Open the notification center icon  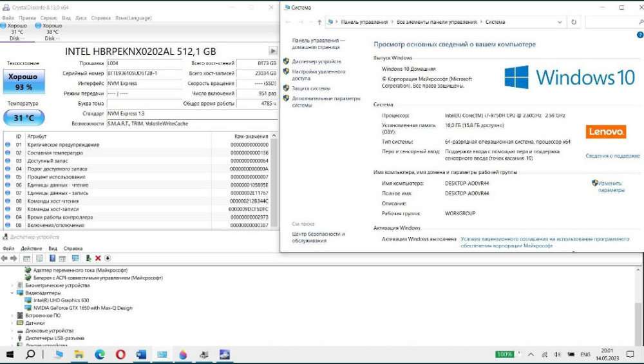click(x=630, y=354)
